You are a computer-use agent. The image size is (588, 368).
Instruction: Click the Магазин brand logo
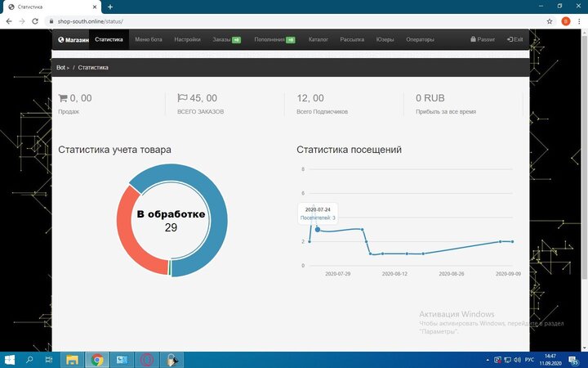[x=72, y=39]
